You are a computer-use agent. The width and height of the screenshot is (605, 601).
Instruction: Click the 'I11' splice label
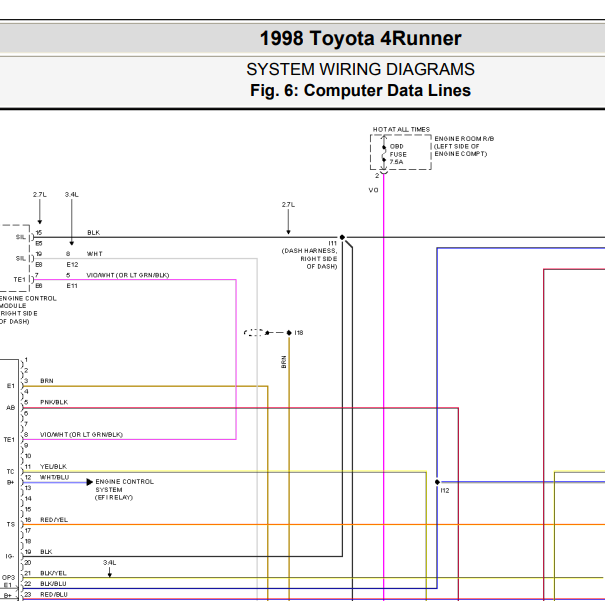point(333,243)
